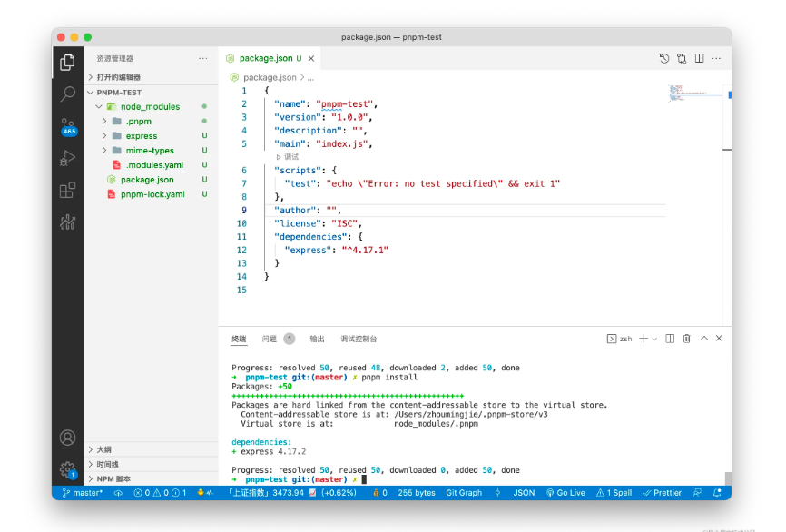Maximize the terminal panel size
786x532 pixels.
(704, 338)
